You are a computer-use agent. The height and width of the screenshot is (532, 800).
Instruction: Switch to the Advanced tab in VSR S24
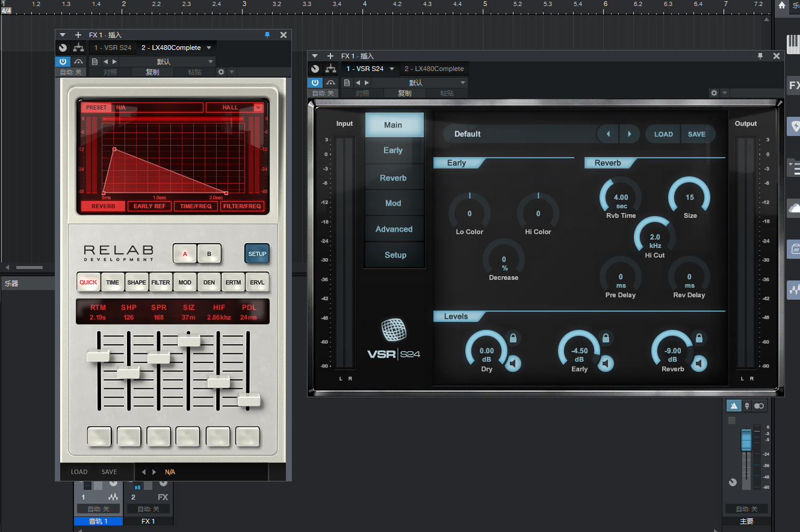coord(394,229)
